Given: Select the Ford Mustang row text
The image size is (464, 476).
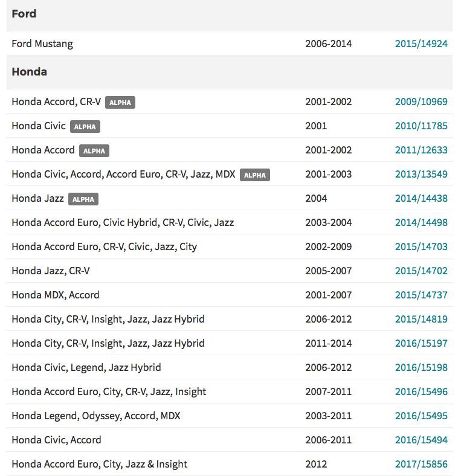Looking at the screenshot, I should point(42,44).
